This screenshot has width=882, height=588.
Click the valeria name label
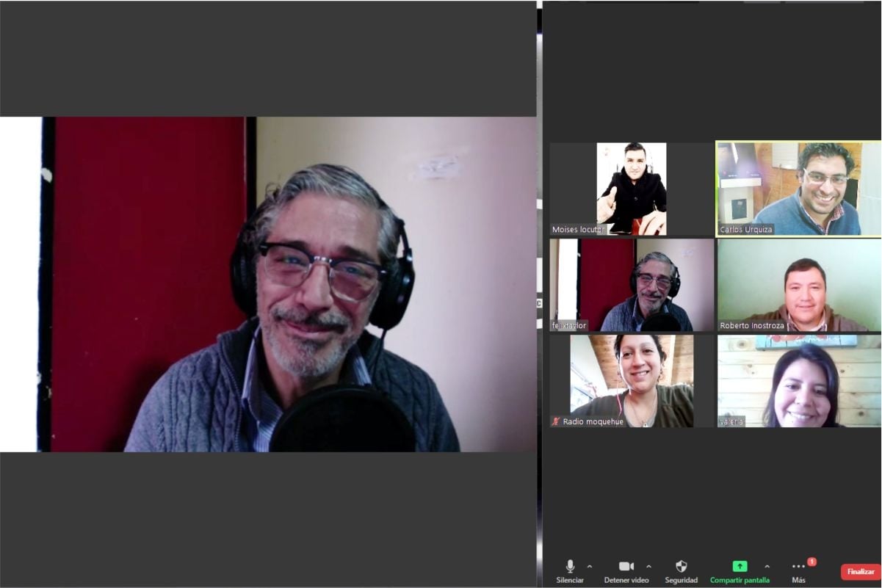click(x=731, y=422)
